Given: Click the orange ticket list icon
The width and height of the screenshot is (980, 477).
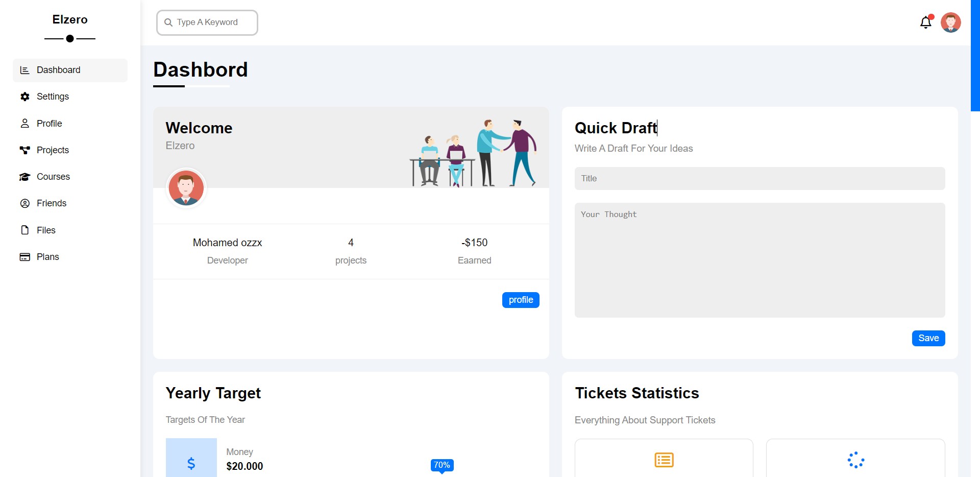Looking at the screenshot, I should [664, 460].
